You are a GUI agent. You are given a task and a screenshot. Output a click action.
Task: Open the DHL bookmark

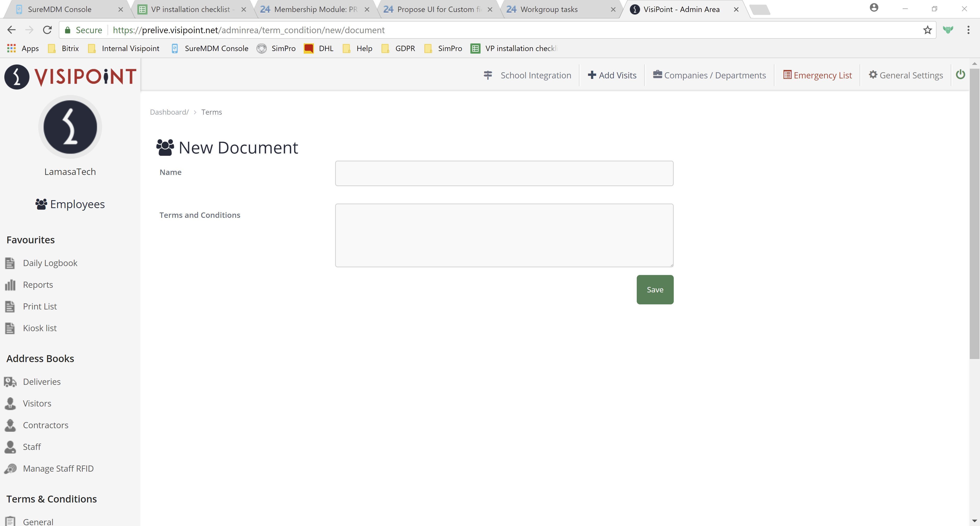point(319,48)
